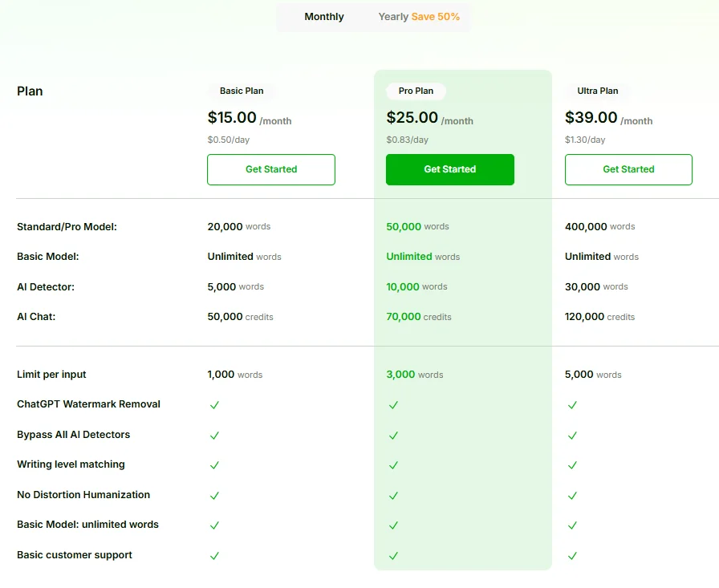The width and height of the screenshot is (719, 588).
Task: Click the 400,000 words value
Action: (599, 226)
